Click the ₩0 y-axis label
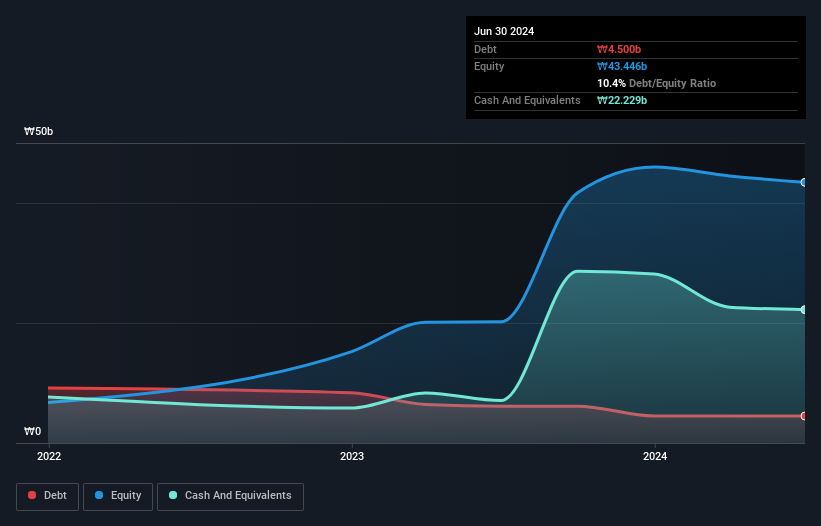Image resolution: width=821 pixels, height=526 pixels. click(x=32, y=431)
